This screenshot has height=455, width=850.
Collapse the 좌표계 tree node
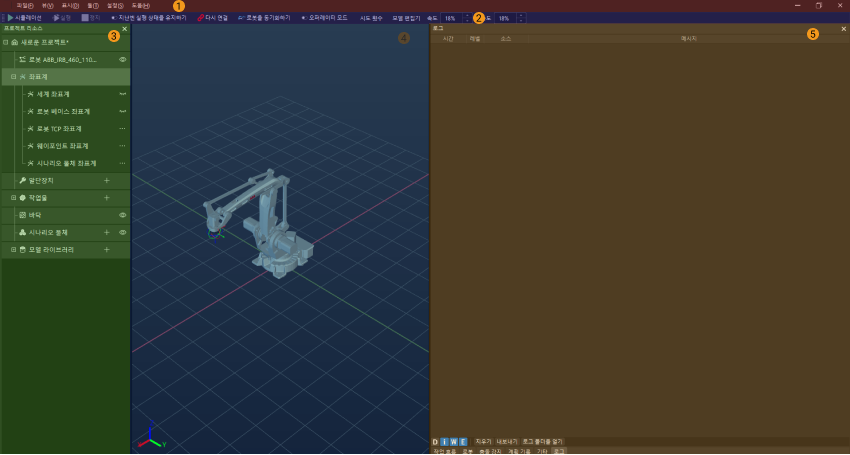(14, 77)
